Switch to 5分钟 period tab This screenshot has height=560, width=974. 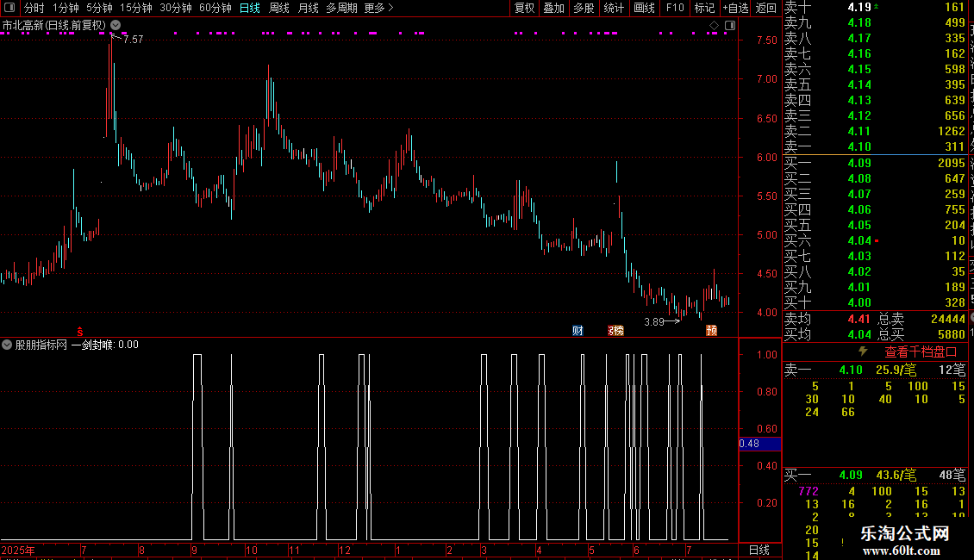click(x=99, y=8)
